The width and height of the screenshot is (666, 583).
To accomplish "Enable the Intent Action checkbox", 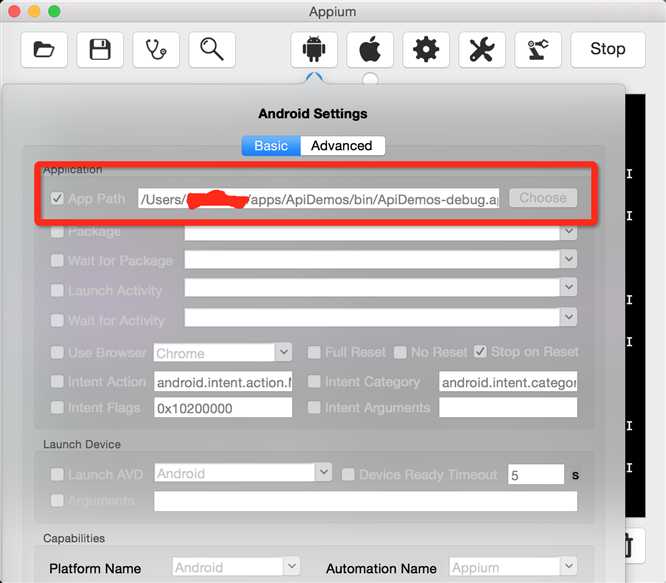I will (57, 381).
